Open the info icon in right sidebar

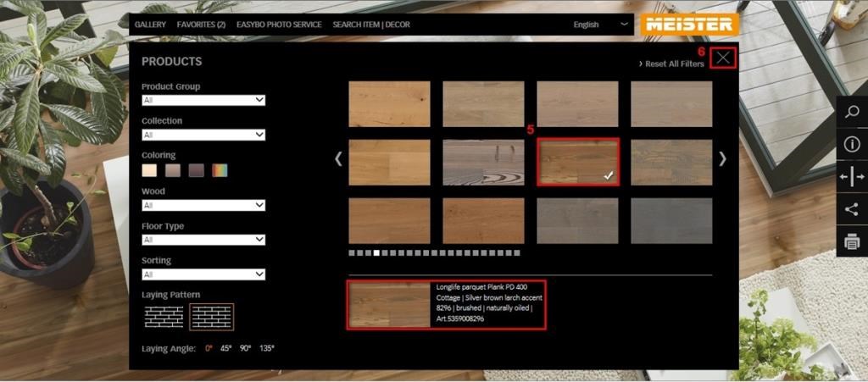click(852, 144)
